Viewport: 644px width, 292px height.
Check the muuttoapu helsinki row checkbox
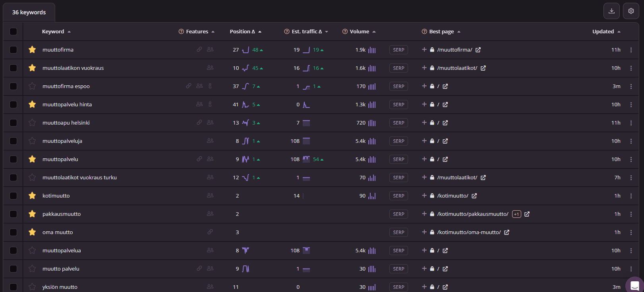tap(14, 123)
